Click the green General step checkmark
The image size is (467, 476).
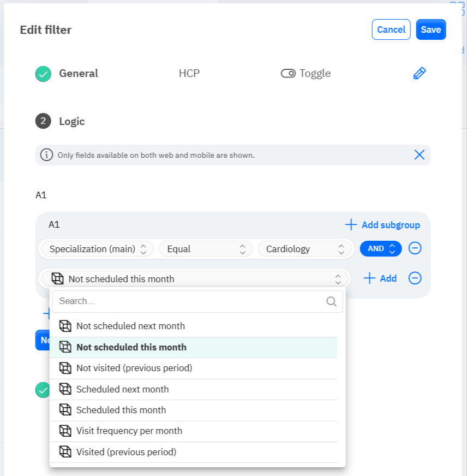(43, 74)
